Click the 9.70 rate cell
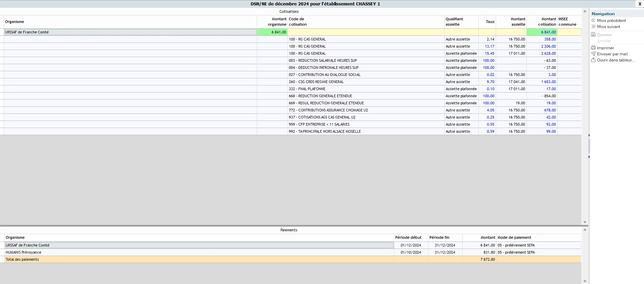The height and width of the screenshot is (284, 644). 487,82
